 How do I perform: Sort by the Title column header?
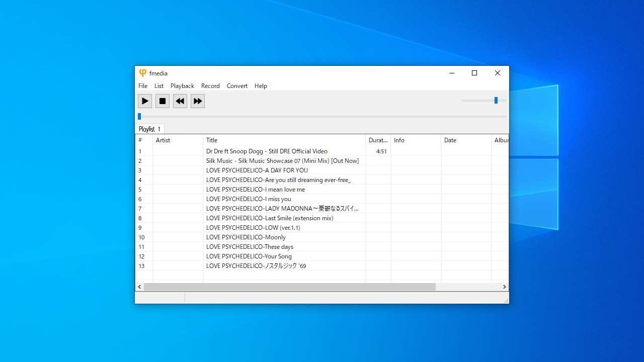[x=284, y=140]
